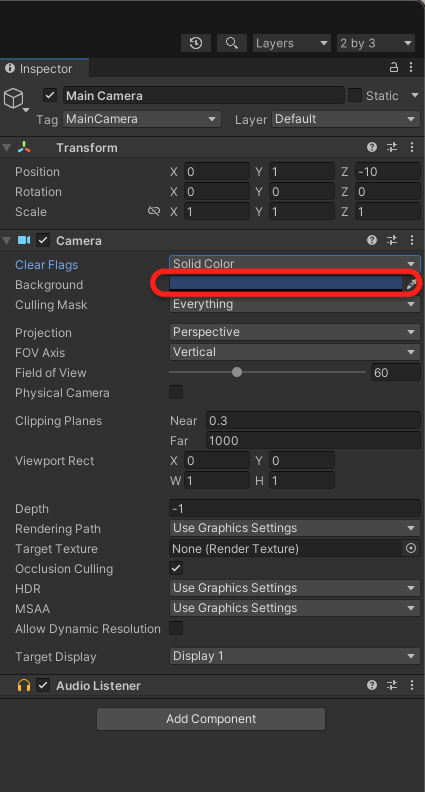Image resolution: width=425 pixels, height=792 pixels.
Task: Open the Layers menu
Action: coord(292,43)
